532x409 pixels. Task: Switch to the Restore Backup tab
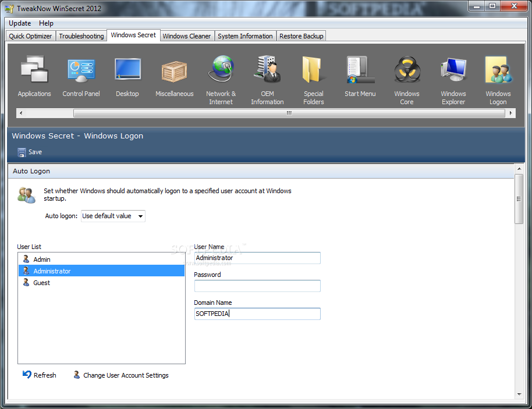[x=302, y=36]
